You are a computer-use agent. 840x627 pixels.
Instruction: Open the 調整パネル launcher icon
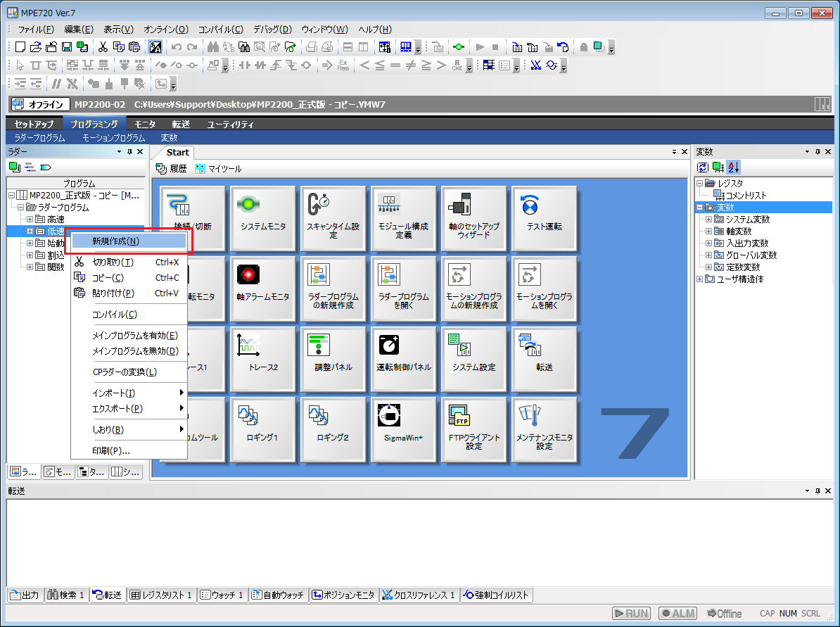[333, 358]
